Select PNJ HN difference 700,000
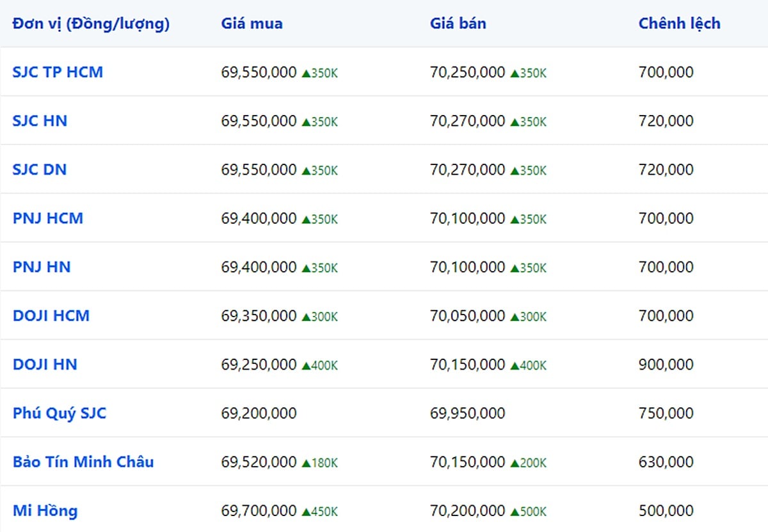 click(x=666, y=267)
